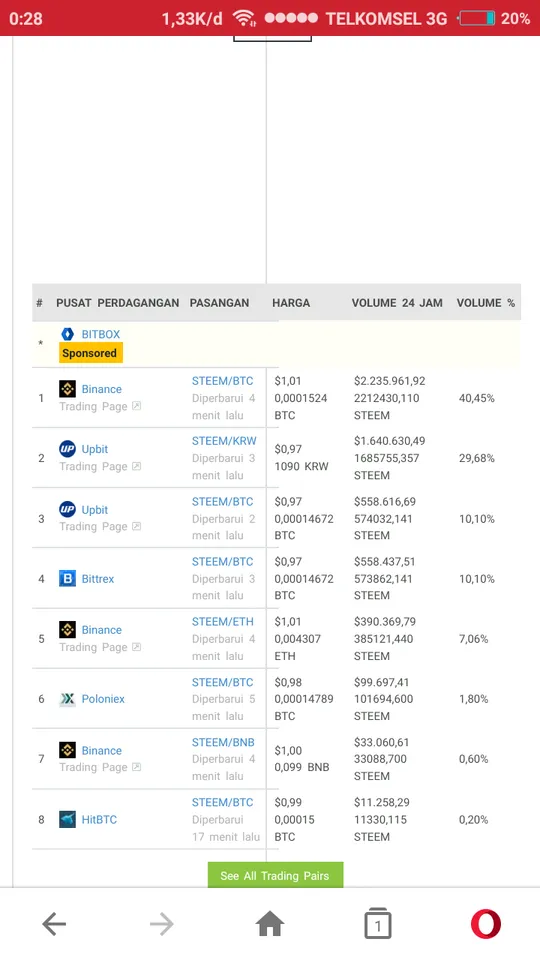Viewport: 540px width, 960px height.
Task: Select the 7,06% volume value
Action: click(473, 639)
